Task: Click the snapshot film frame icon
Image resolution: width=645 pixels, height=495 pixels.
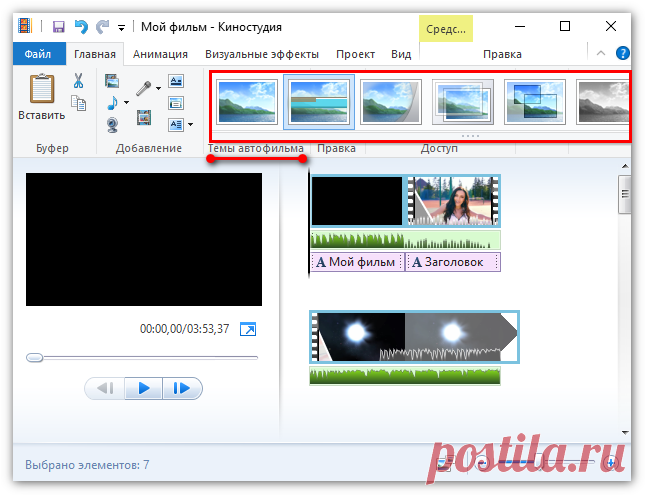Action: tap(144, 117)
